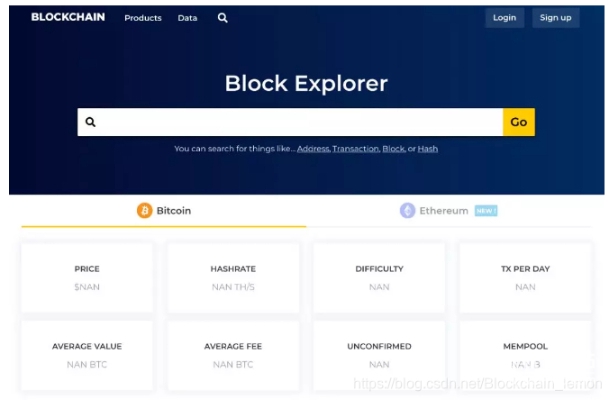Click the NEW! badge beside Ethereum
This screenshot has width=610, height=400.
[486, 211]
